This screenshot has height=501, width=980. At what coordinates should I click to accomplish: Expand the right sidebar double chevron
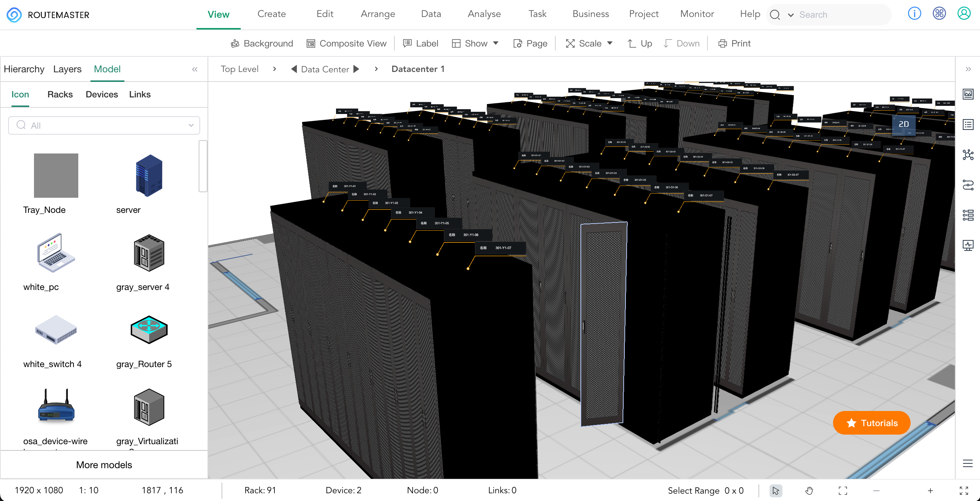[x=968, y=69]
